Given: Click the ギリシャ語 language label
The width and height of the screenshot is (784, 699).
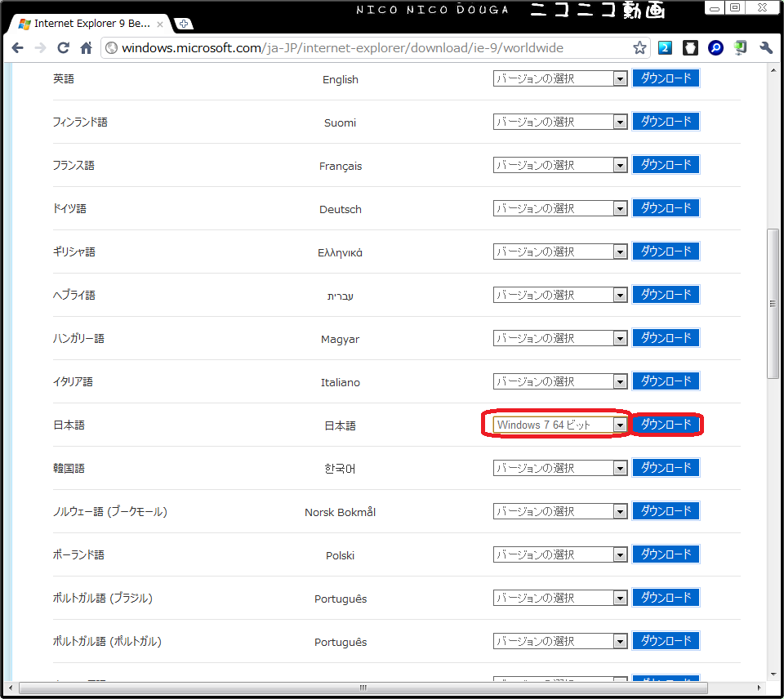Looking at the screenshot, I should pos(74,252).
